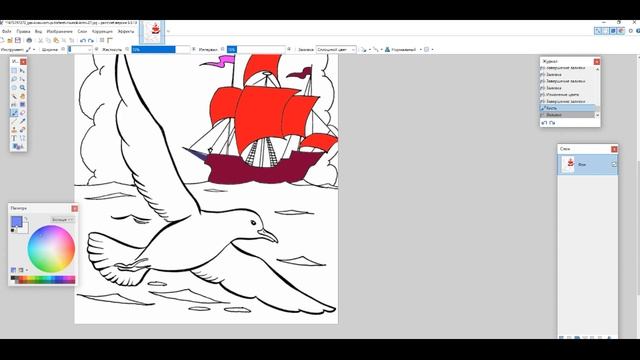The width and height of the screenshot is (640, 360).
Task: Open the palette options arrow in Палитра
Action: [27, 270]
